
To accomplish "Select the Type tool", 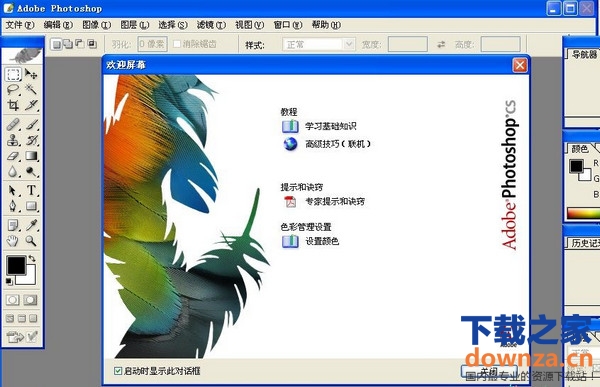I will [31, 190].
